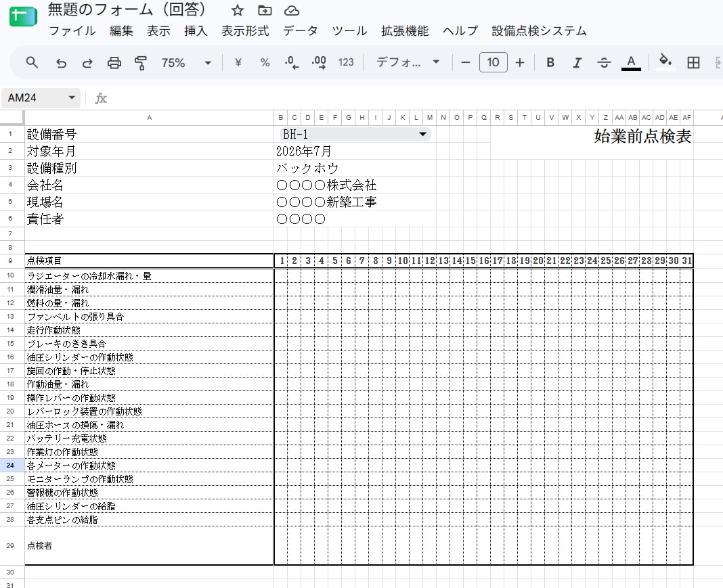Click the document title 無題のフォーム（回答）

[127, 9]
